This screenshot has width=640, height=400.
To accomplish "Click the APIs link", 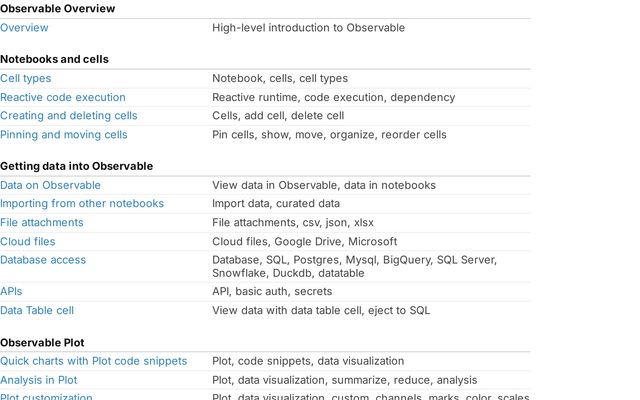I will pyautogui.click(x=11, y=291).
